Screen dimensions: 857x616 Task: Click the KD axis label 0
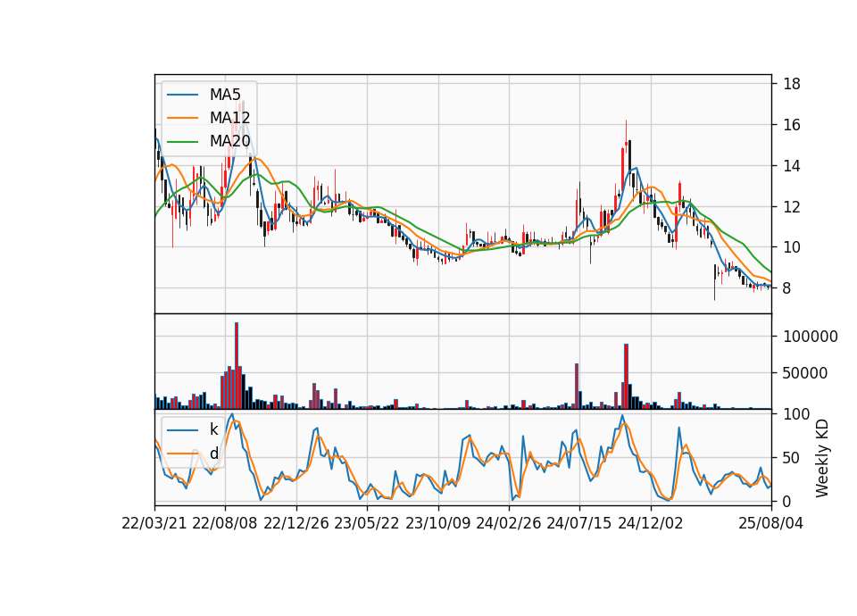(787, 501)
